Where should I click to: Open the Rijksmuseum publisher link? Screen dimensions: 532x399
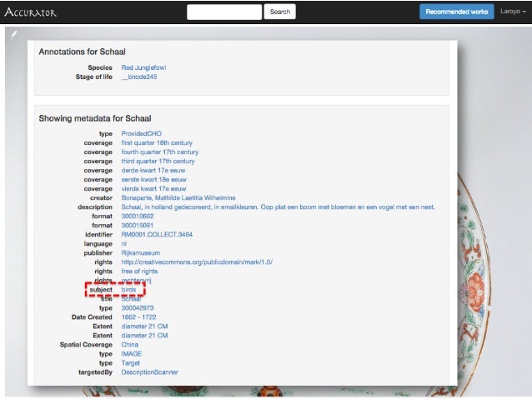point(140,253)
